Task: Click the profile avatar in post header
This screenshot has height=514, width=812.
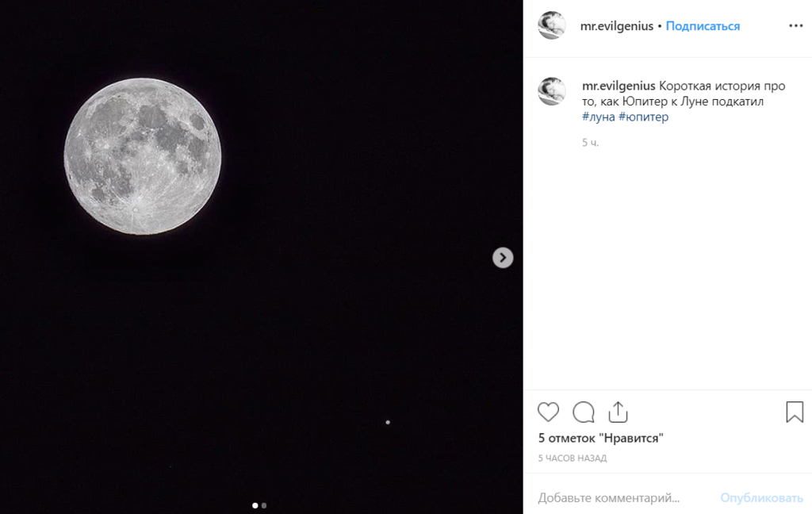Action: click(552, 26)
